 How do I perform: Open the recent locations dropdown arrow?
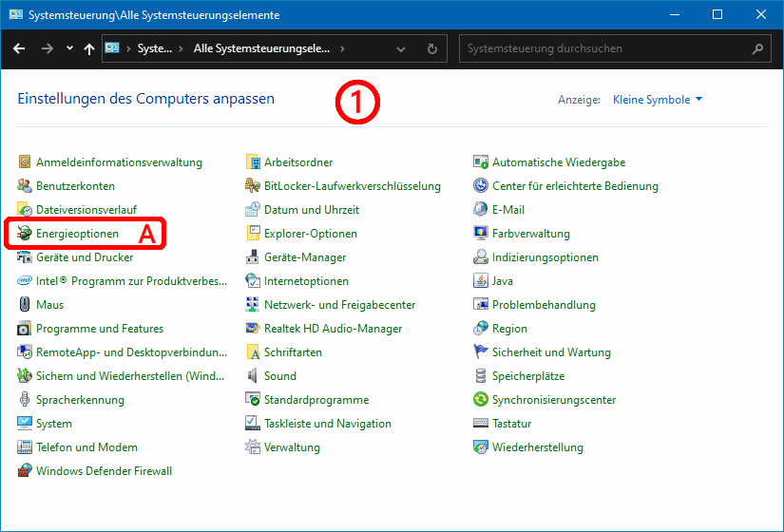(x=69, y=48)
